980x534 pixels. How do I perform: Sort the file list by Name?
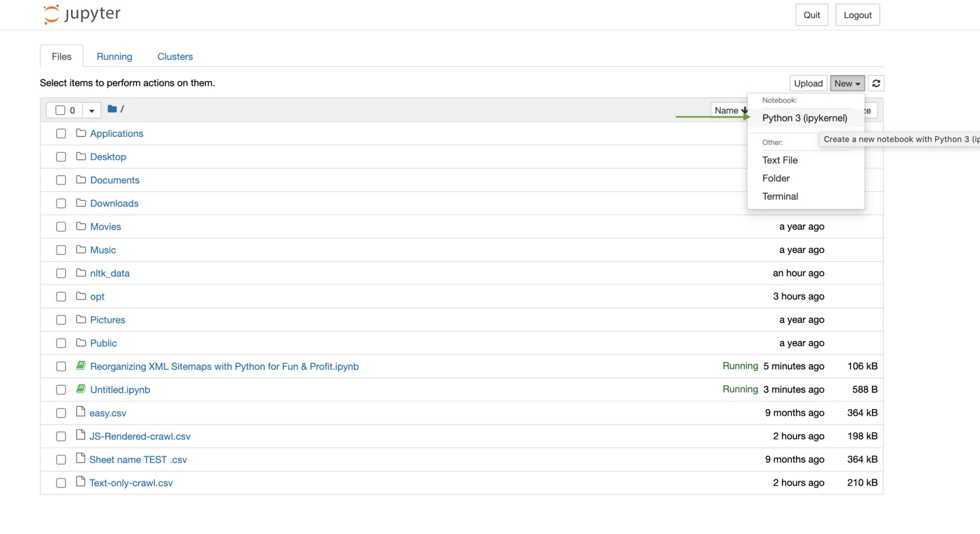[x=729, y=110]
